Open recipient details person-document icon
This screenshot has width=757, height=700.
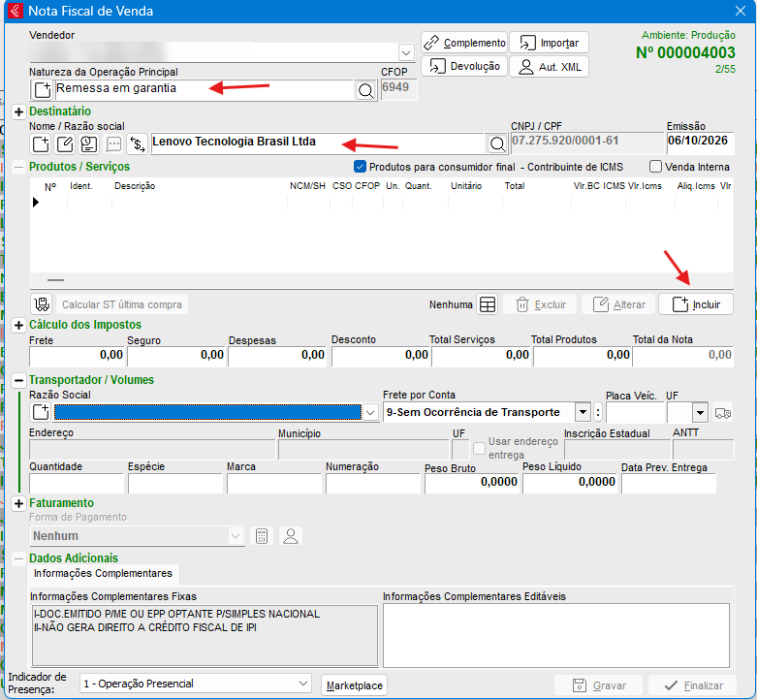click(x=89, y=143)
